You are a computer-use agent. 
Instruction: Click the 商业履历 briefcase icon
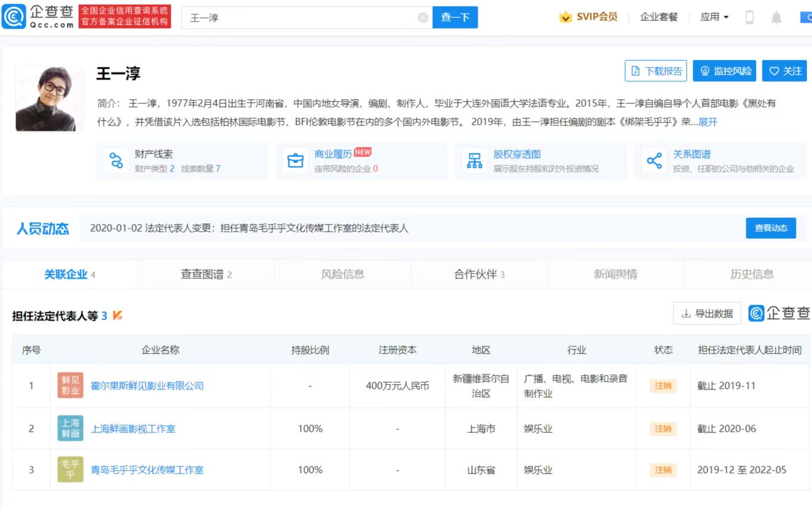(296, 161)
